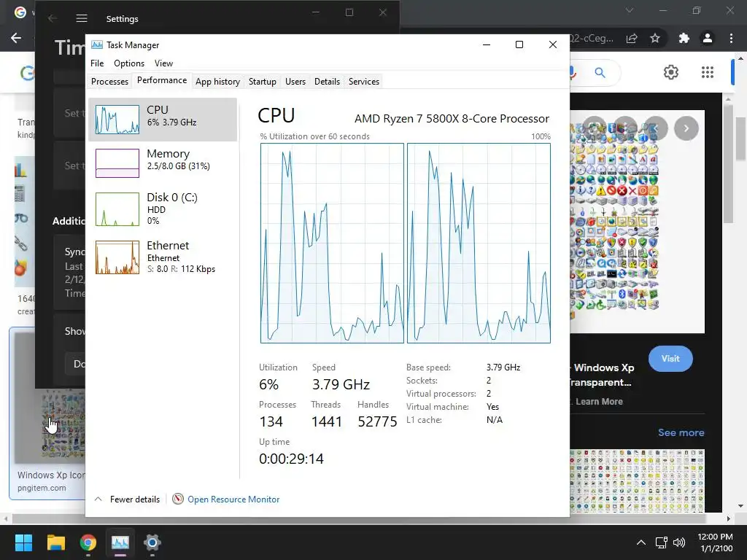Image resolution: width=747 pixels, height=560 pixels.
Task: Click the Task Manager taskbar icon
Action: 120,542
